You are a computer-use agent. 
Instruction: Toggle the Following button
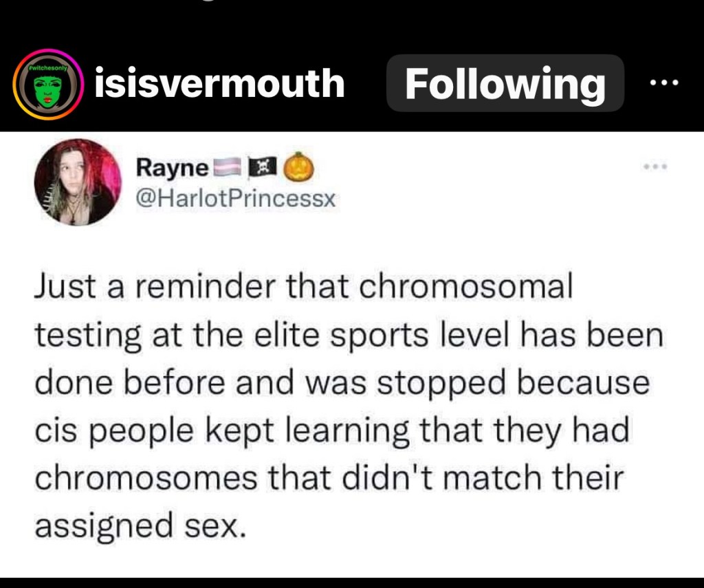[505, 83]
